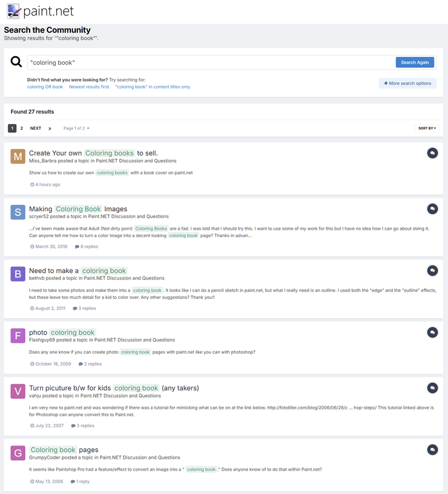Image resolution: width=448 pixels, height=494 pixels.
Task: Open scryer52's 'S' avatar
Action: tap(18, 212)
